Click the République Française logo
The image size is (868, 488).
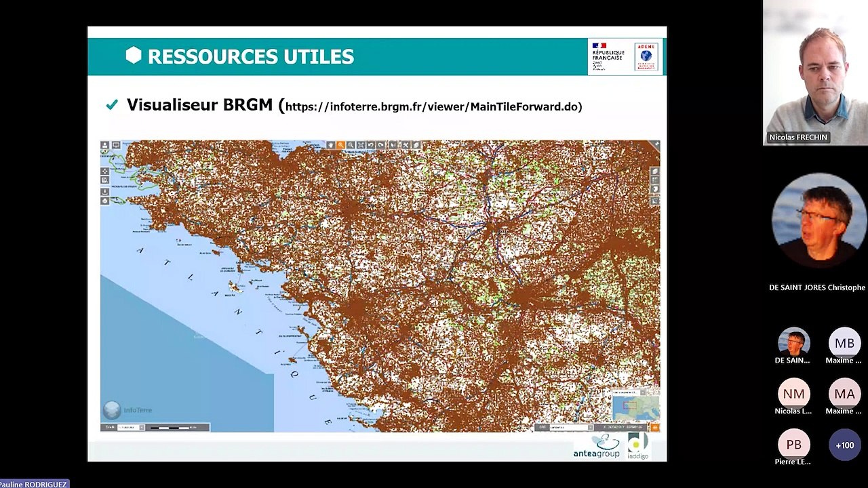[608, 56]
